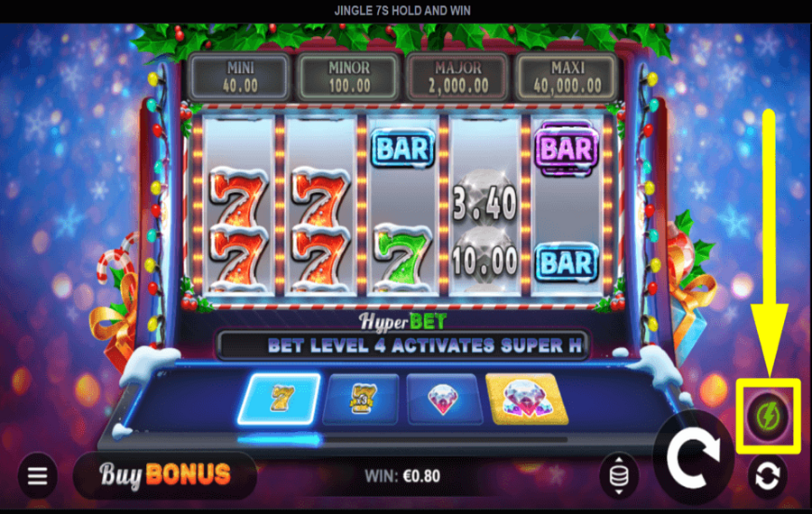Click the HyperBET logo
Viewport: 812px width, 514px height.
[403, 322]
